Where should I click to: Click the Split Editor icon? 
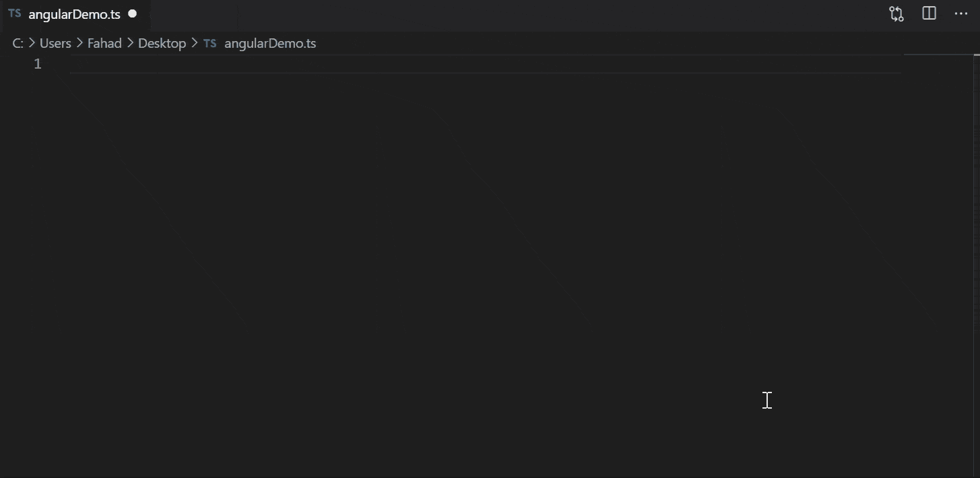click(929, 13)
